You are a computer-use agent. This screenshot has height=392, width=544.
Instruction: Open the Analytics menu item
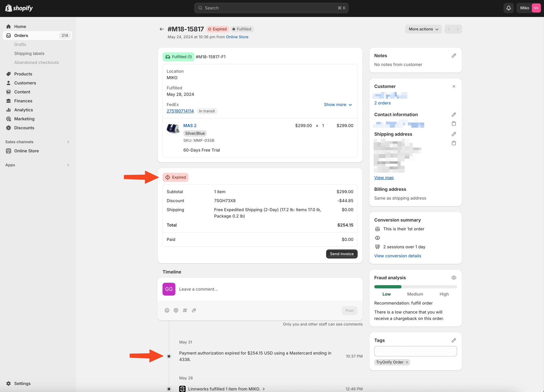pos(23,110)
